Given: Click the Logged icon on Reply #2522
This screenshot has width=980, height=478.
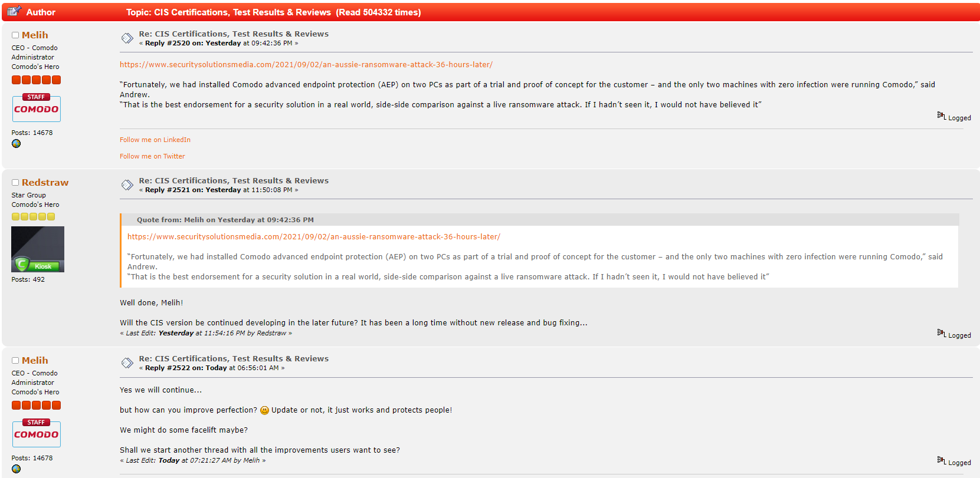Looking at the screenshot, I should click(x=941, y=460).
